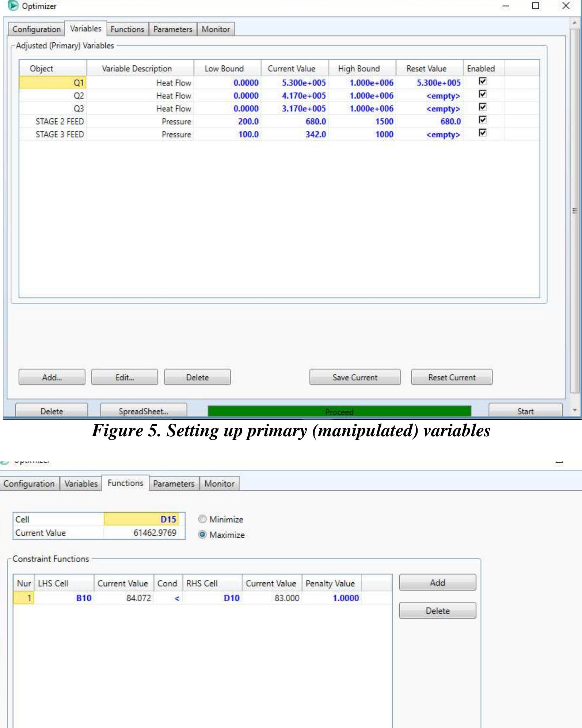Switch to Functions tab in upper Optimizer window
This screenshot has height=728, width=582.
(x=128, y=29)
